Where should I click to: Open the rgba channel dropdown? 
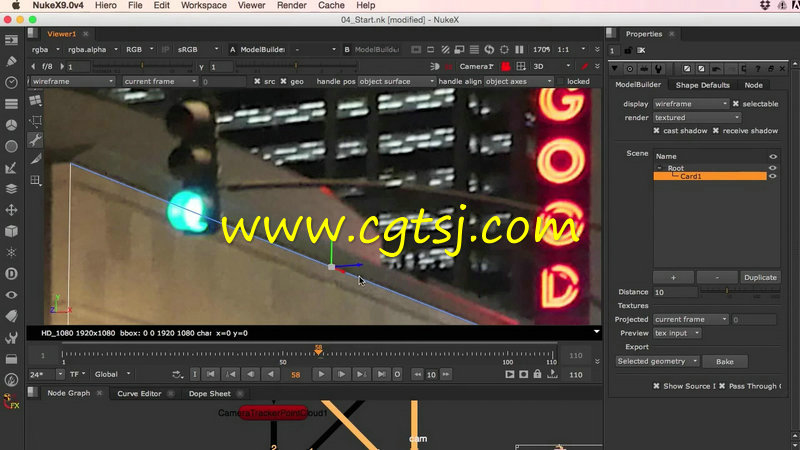(x=45, y=49)
